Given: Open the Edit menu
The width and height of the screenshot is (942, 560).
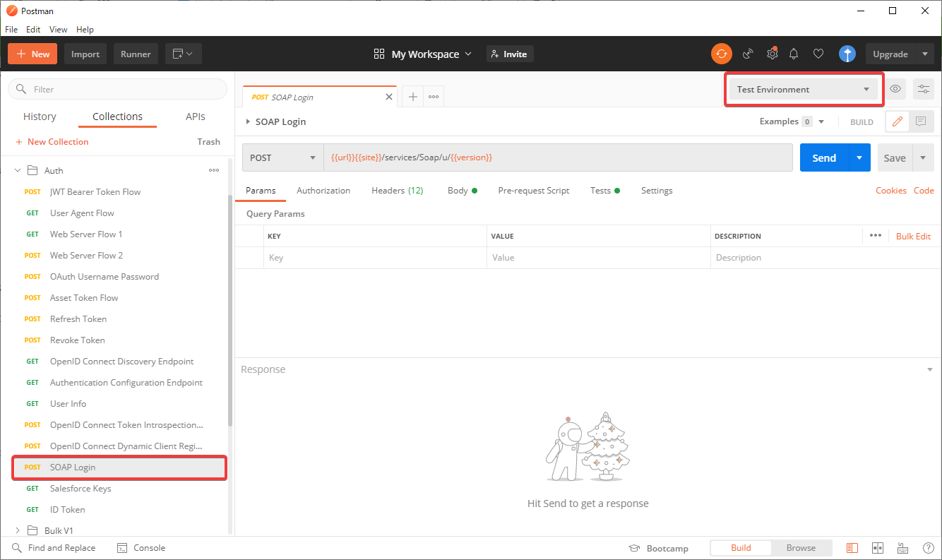Looking at the screenshot, I should (33, 30).
